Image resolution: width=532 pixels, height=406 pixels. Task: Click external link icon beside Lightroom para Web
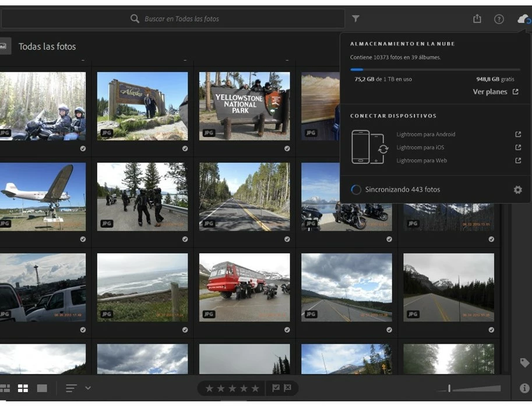click(x=518, y=161)
